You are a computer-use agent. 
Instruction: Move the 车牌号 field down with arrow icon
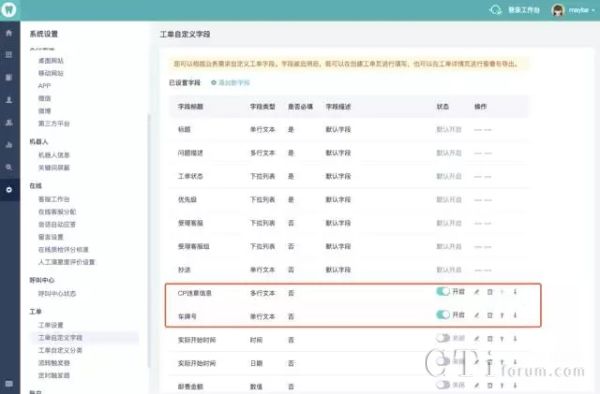(x=515, y=315)
